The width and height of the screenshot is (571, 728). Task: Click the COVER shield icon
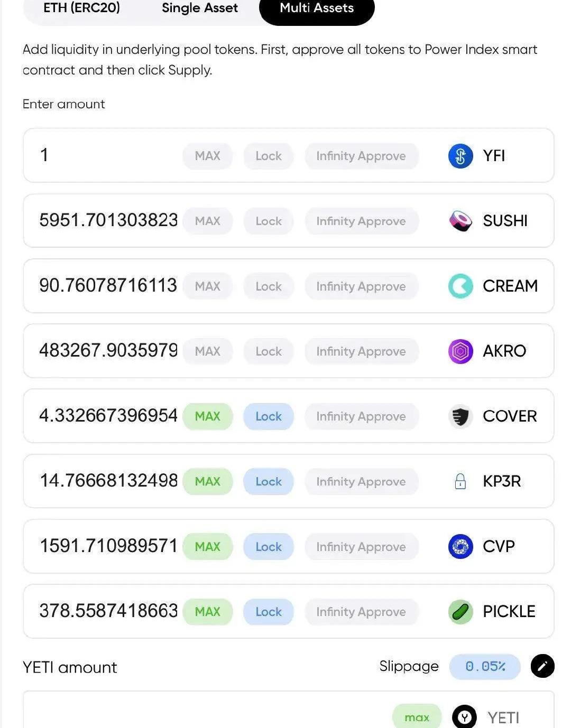pos(460,417)
